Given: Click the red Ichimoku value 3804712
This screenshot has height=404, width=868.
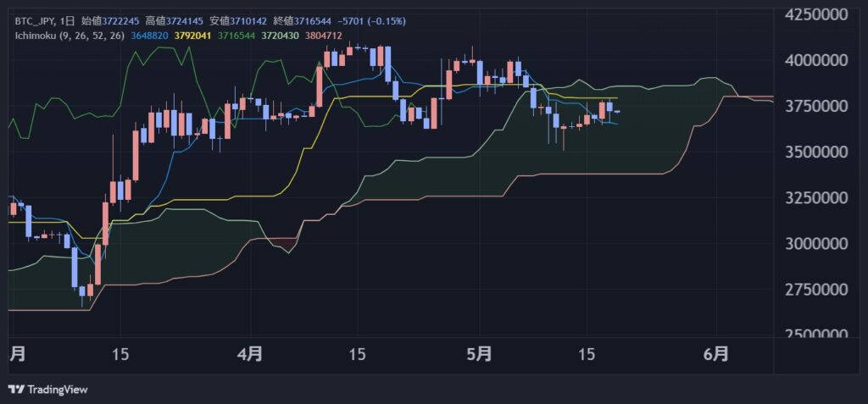Looking at the screenshot, I should [323, 36].
